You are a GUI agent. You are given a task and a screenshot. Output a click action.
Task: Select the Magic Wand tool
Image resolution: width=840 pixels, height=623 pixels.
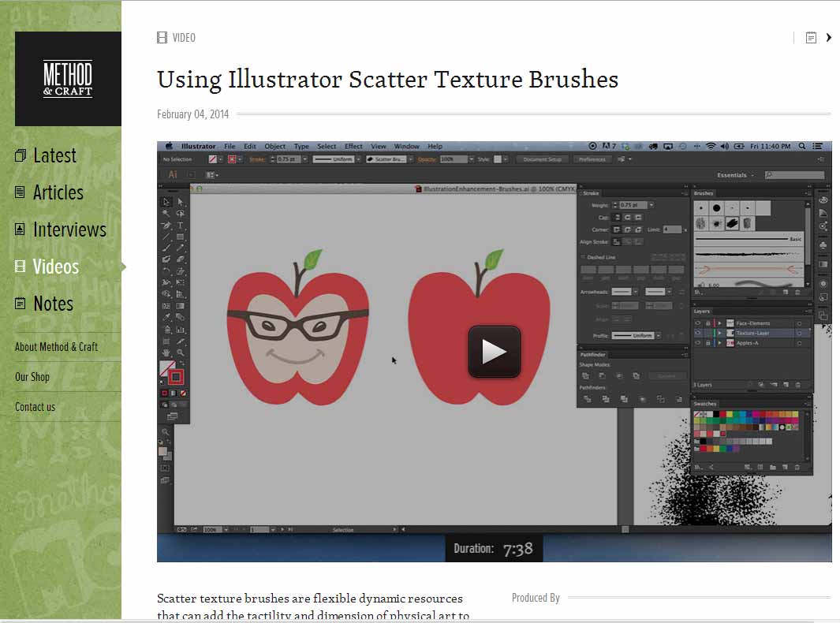[x=166, y=214]
